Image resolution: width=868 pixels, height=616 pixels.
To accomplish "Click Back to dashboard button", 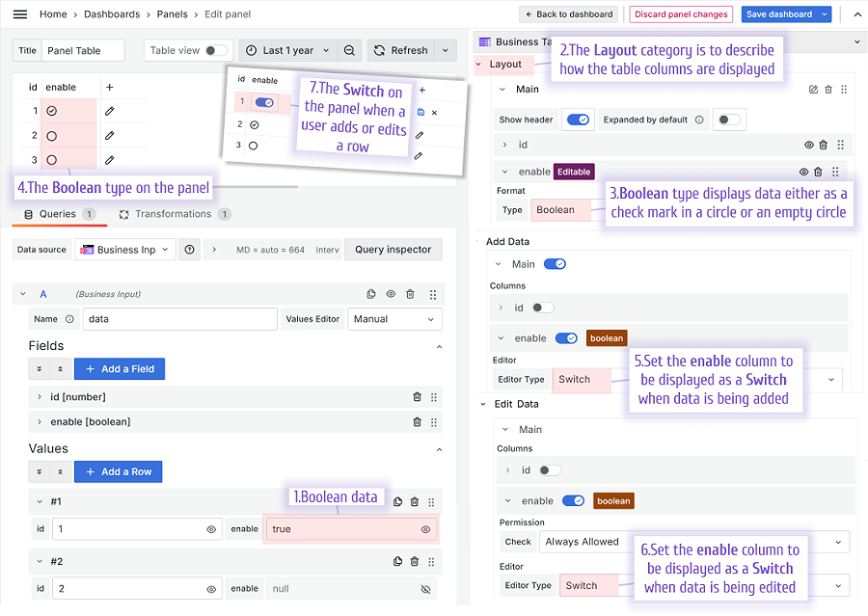I will pyautogui.click(x=569, y=14).
